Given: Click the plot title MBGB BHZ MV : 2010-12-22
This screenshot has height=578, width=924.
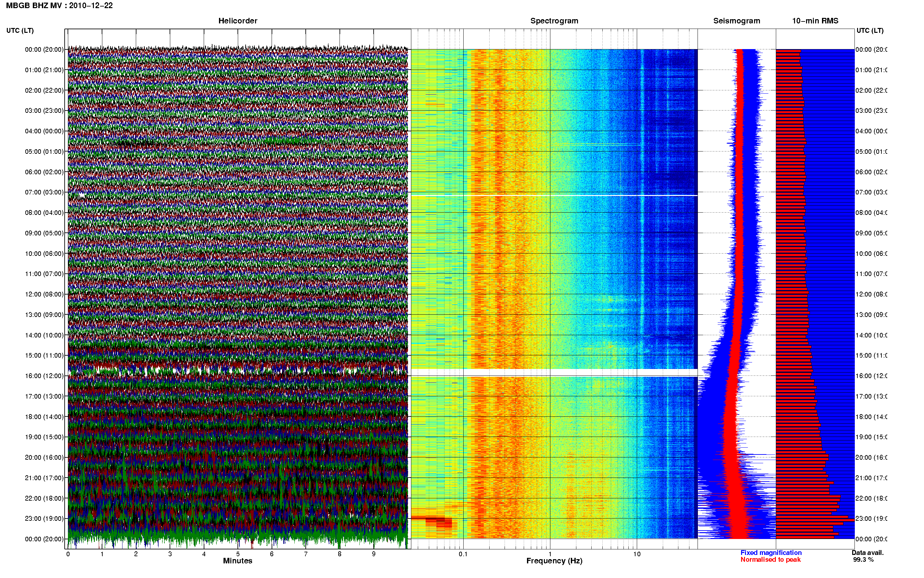Looking at the screenshot, I should [59, 5].
